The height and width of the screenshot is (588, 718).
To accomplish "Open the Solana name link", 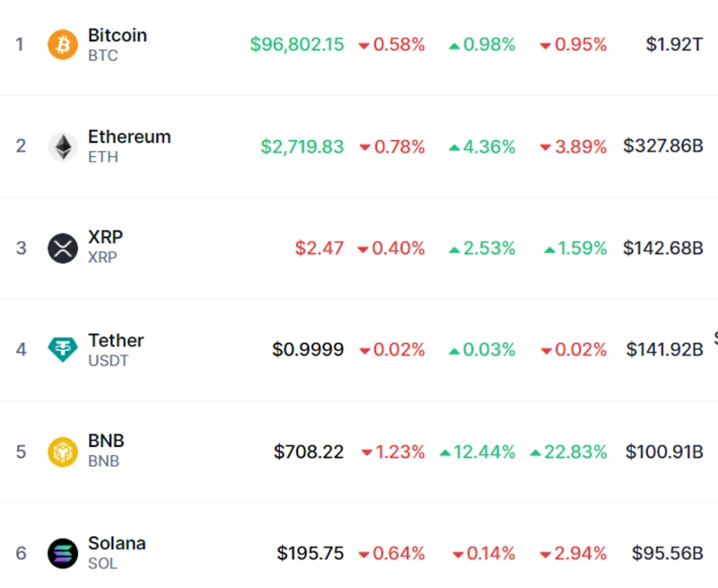I will 116,543.
